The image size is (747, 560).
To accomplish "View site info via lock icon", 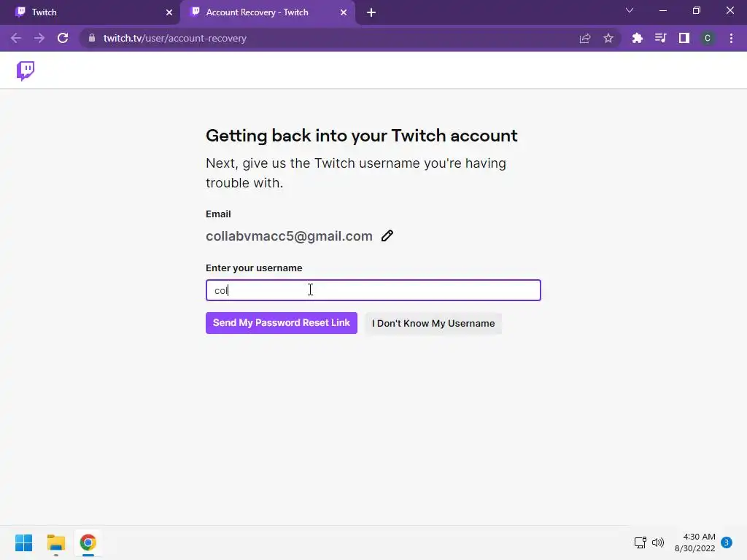I will [x=92, y=38].
